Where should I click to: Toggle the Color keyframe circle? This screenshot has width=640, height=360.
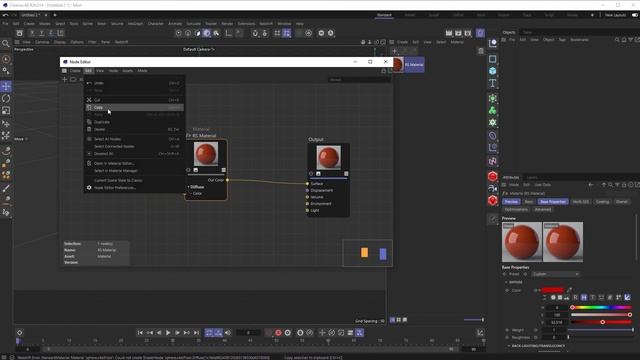[x=507, y=290]
